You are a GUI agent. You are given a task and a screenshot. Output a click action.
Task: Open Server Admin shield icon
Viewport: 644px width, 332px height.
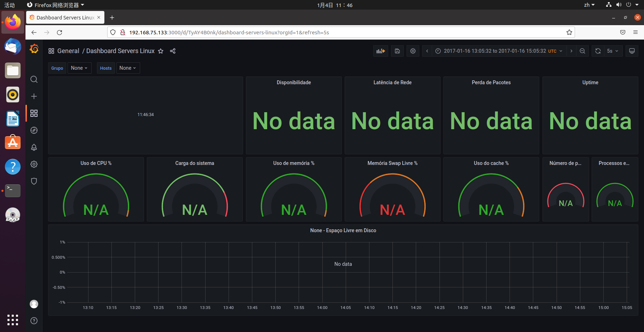(x=34, y=181)
